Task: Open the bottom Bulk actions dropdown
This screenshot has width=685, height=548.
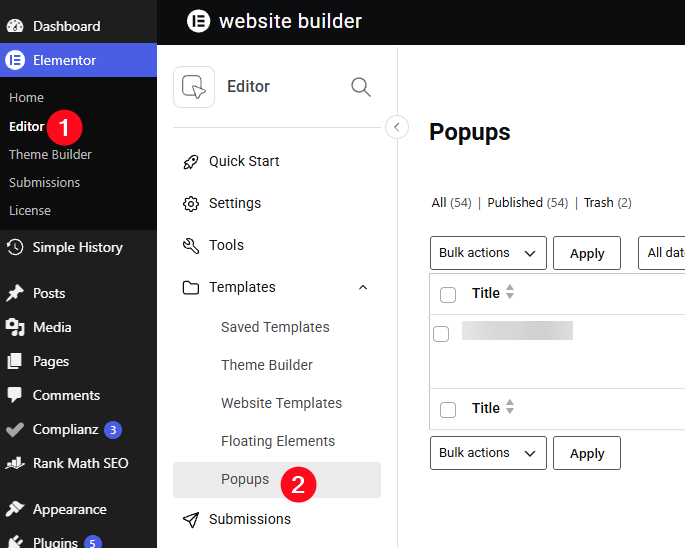Action: click(x=488, y=453)
